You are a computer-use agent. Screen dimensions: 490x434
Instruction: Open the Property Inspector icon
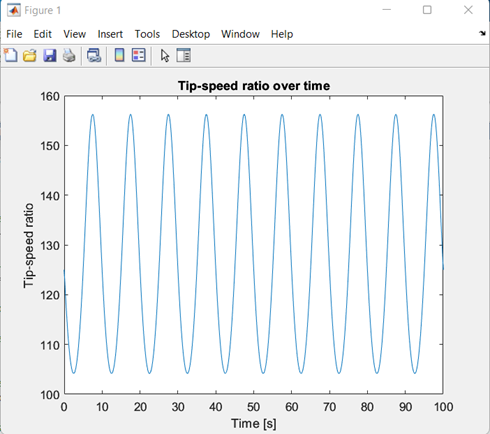(183, 55)
